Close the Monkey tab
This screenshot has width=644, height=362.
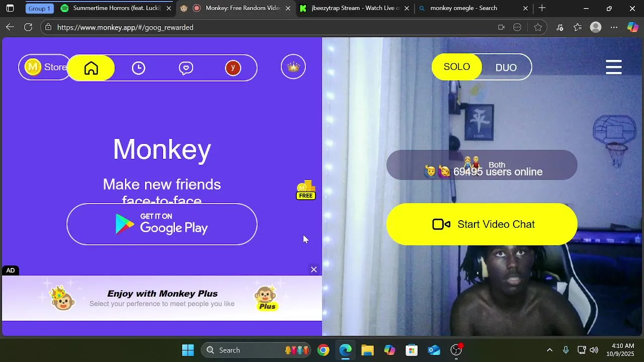tap(288, 9)
